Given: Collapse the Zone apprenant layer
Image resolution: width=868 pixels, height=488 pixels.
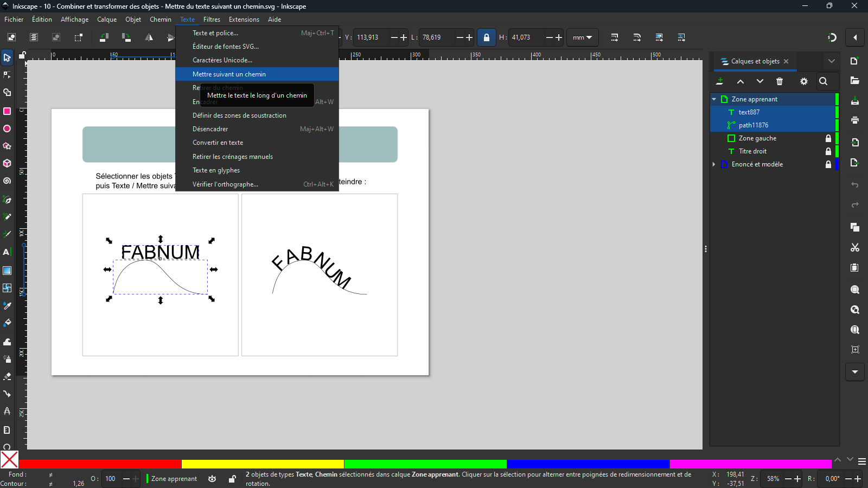Looking at the screenshot, I should (x=714, y=99).
